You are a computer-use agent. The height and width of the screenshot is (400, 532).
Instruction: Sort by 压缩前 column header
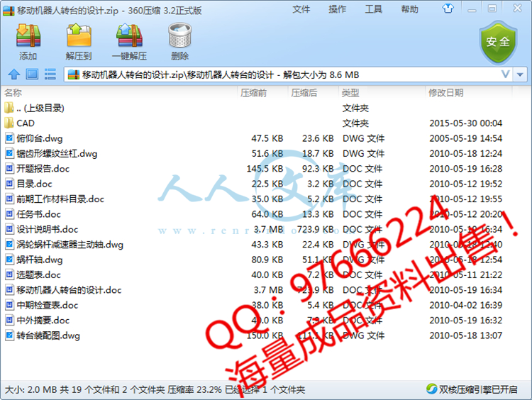[x=253, y=93]
